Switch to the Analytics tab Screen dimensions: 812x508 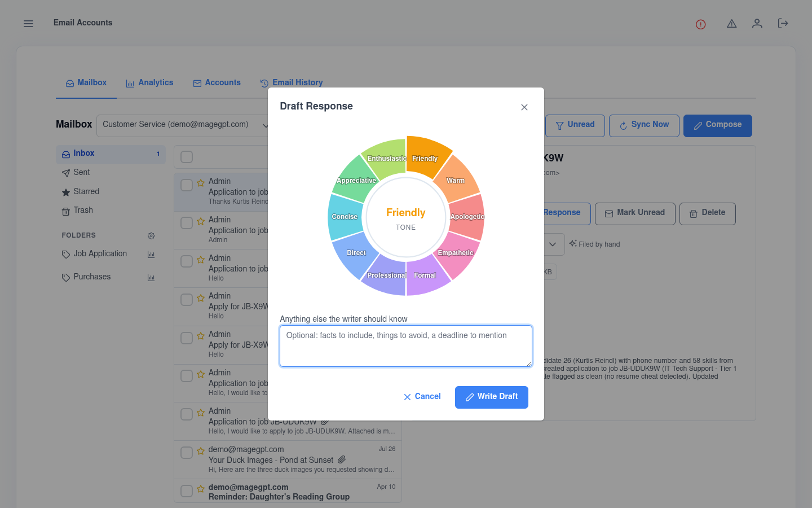coord(149,83)
